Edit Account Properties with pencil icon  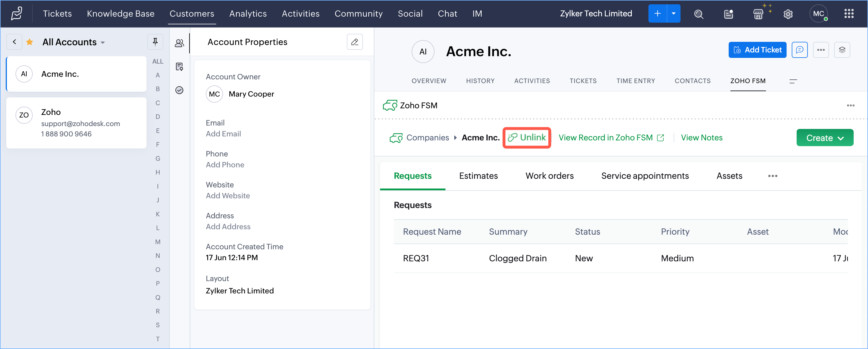[x=355, y=42]
